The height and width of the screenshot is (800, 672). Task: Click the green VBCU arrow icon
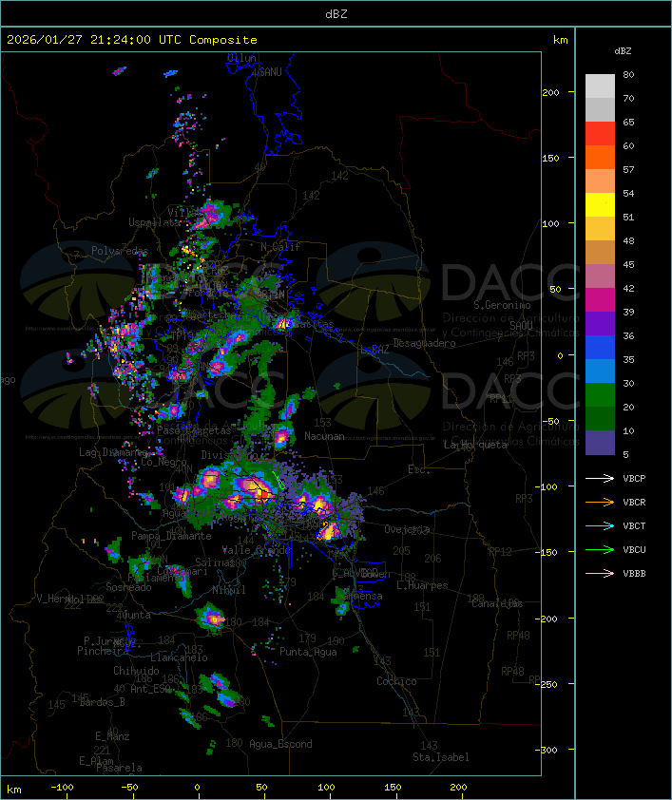pyautogui.click(x=600, y=550)
